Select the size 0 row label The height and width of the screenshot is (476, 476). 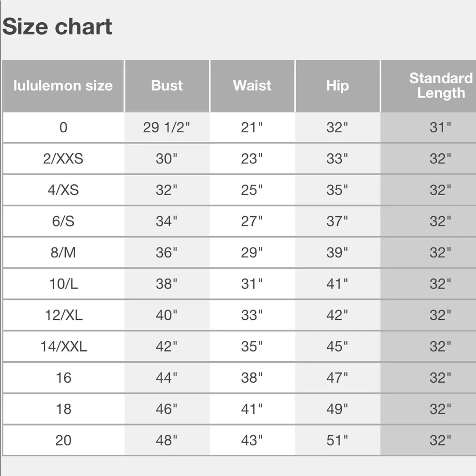[x=63, y=128]
